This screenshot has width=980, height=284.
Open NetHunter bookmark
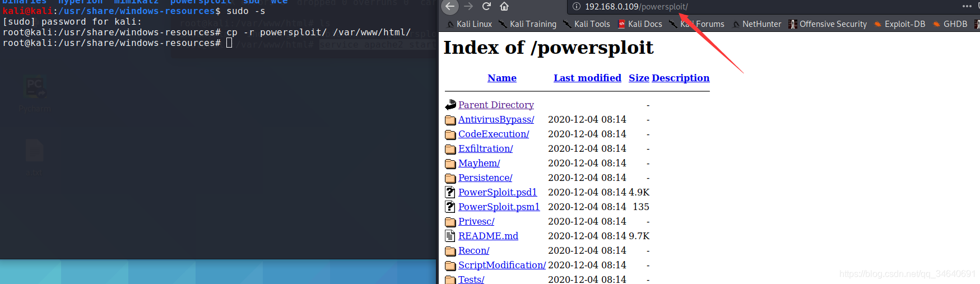pos(757,24)
